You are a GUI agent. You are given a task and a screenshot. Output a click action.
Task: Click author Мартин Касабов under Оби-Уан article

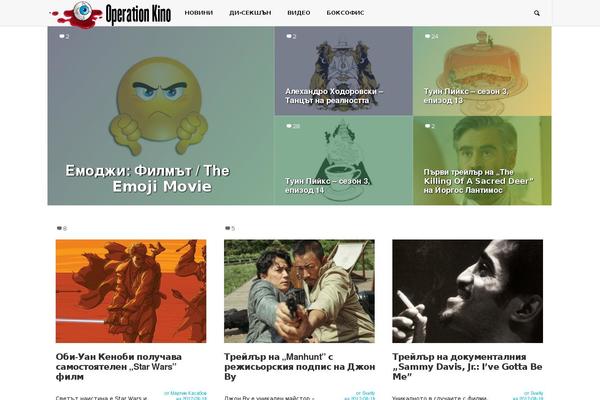pos(188,393)
